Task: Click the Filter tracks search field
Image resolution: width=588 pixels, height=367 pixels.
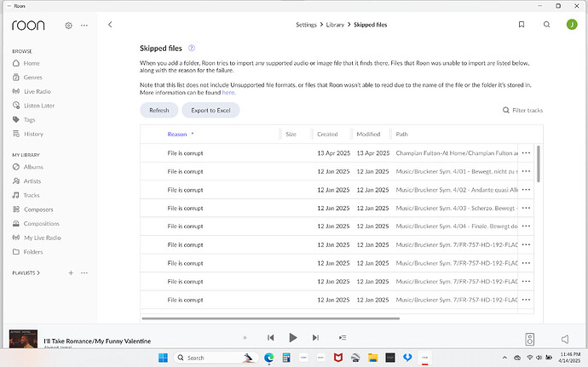Action: [x=522, y=110]
